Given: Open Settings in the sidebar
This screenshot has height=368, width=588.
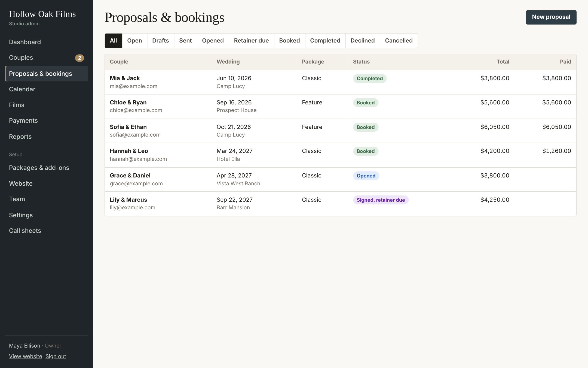Looking at the screenshot, I should tap(47, 215).
